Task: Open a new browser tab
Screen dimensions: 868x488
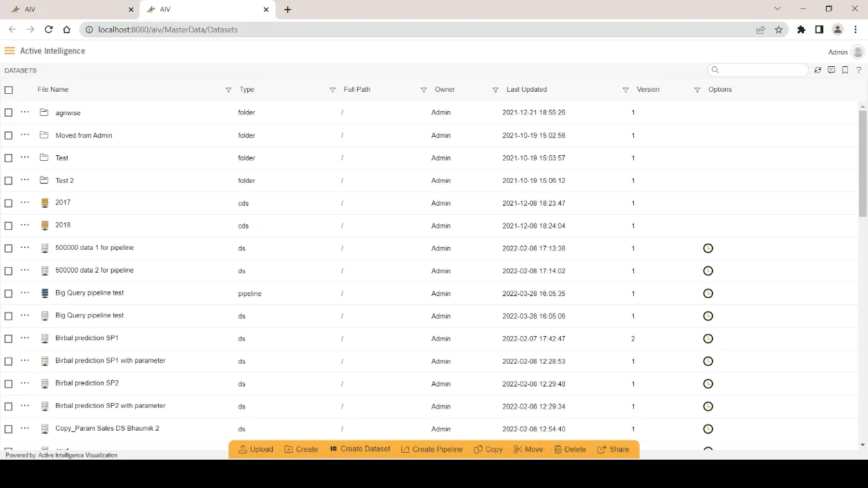Action: [x=288, y=10]
